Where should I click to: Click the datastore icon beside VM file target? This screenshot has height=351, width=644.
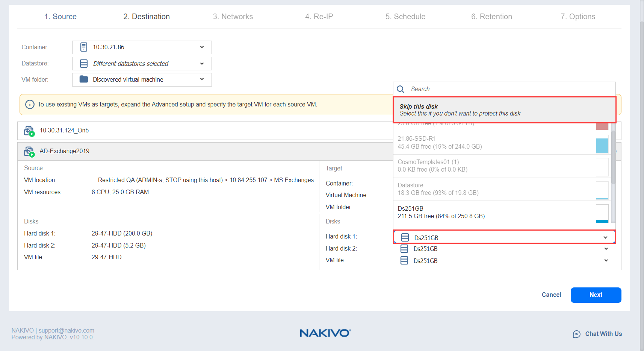[x=404, y=261]
